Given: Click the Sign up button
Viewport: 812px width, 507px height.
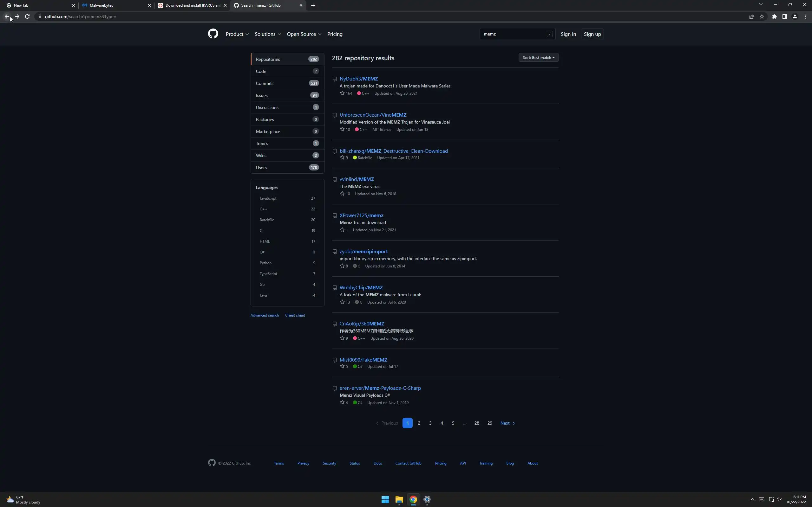Looking at the screenshot, I should pyautogui.click(x=592, y=34).
